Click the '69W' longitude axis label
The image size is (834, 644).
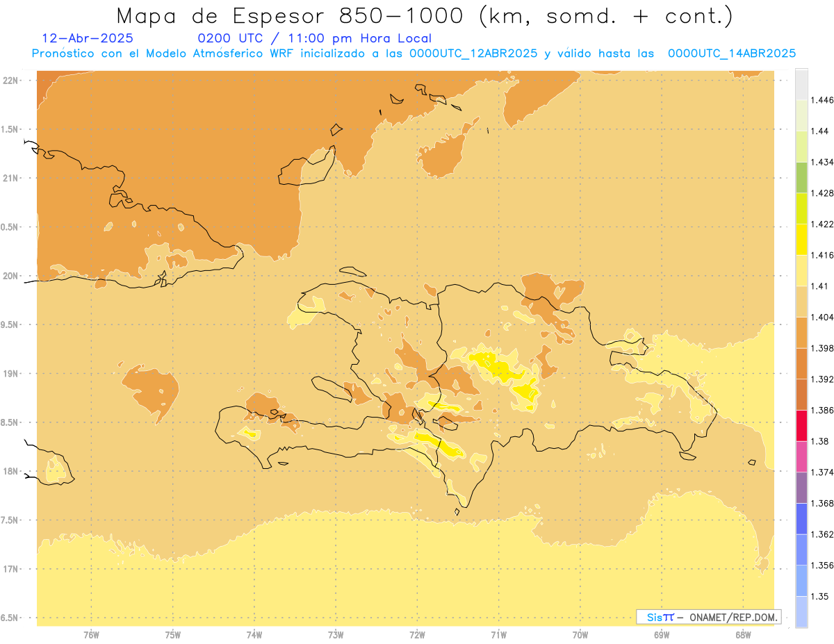point(661,634)
